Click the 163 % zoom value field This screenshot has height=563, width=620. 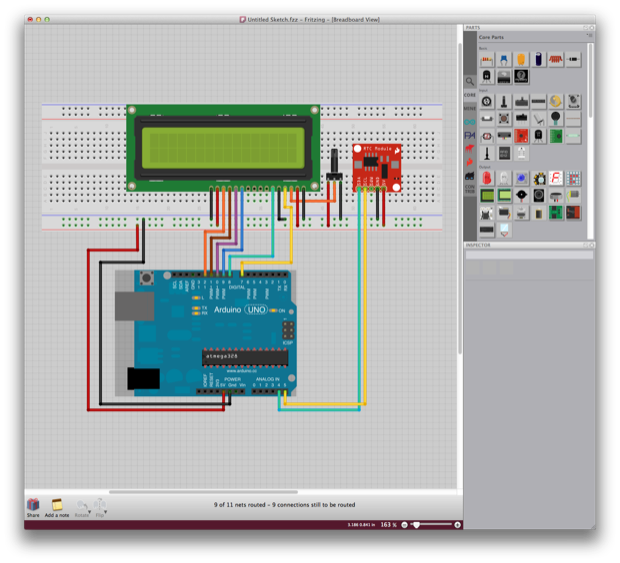pos(388,525)
